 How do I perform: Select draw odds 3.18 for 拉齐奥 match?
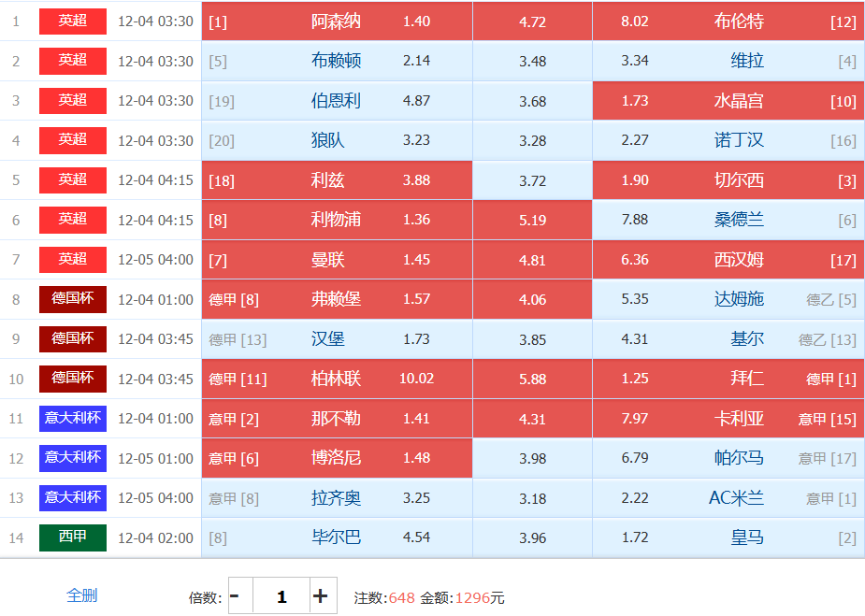532,498
